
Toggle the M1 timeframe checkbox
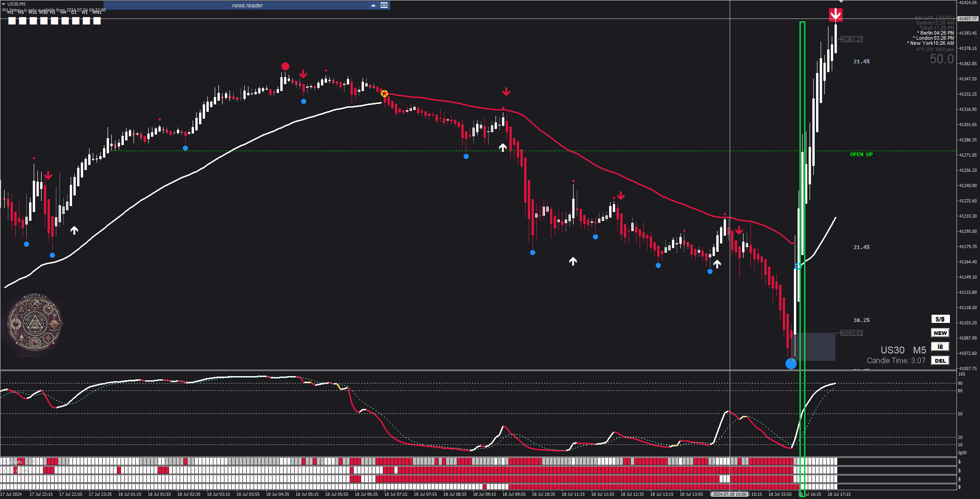pos(12,21)
